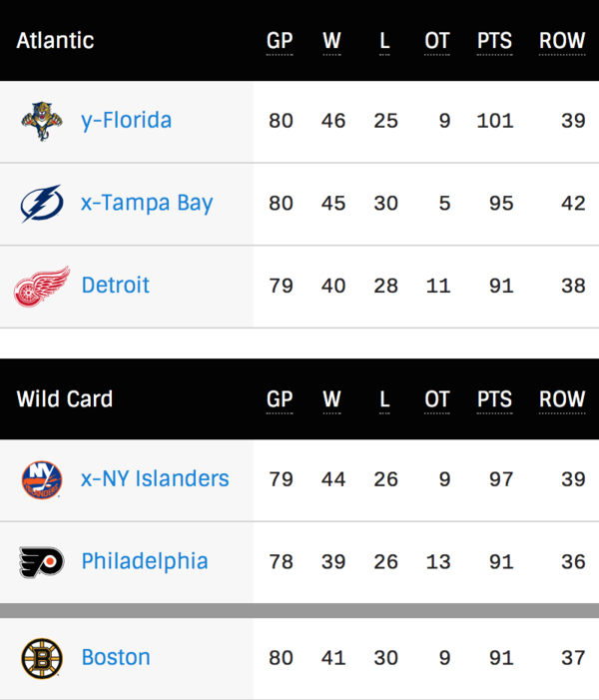This screenshot has height=700, width=599.
Task: Open the Philadelphia team link
Action: [145, 561]
